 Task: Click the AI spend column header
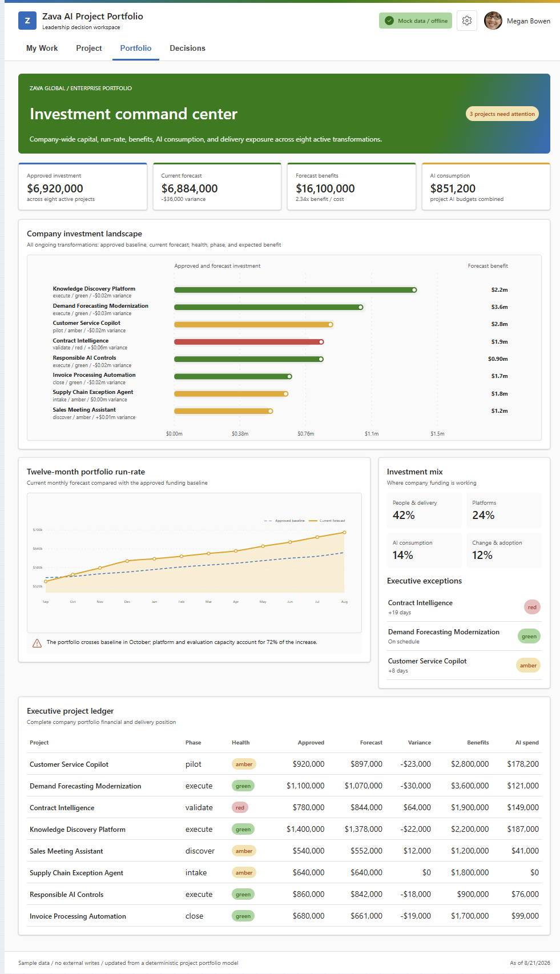pyautogui.click(x=527, y=743)
